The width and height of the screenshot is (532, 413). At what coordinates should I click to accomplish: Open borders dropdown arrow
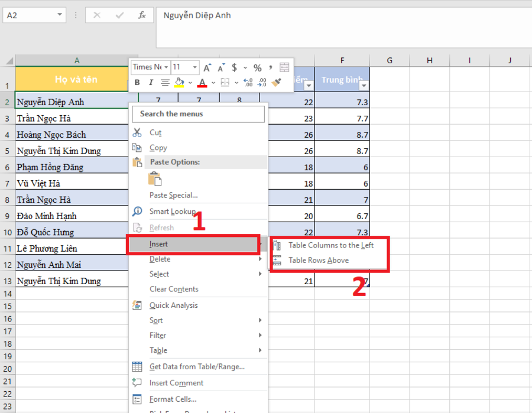236,82
